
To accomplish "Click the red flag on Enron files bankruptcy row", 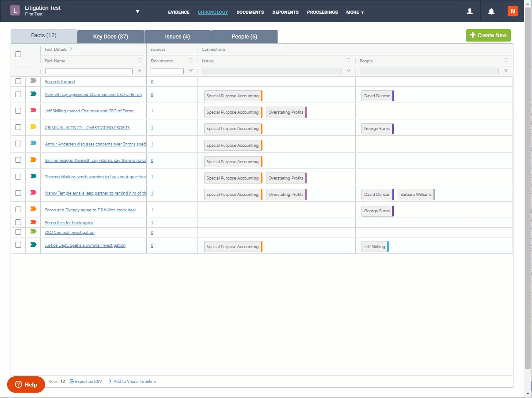I will [33, 222].
